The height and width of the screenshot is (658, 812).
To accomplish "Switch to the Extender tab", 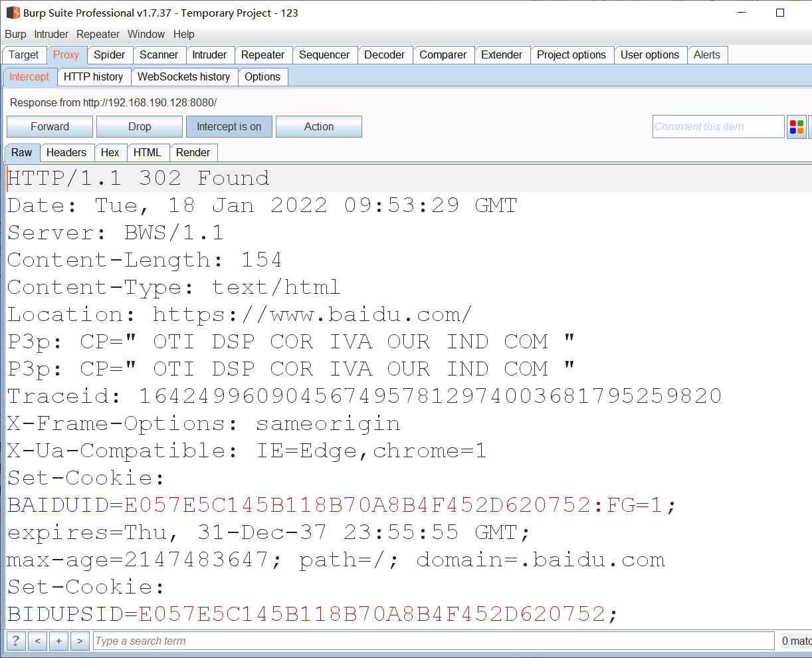I will click(x=502, y=55).
